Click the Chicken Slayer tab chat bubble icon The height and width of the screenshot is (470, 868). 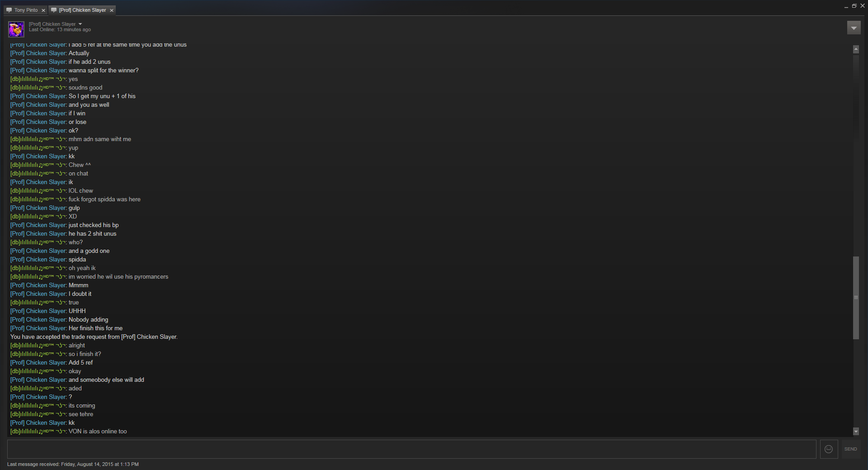[54, 10]
